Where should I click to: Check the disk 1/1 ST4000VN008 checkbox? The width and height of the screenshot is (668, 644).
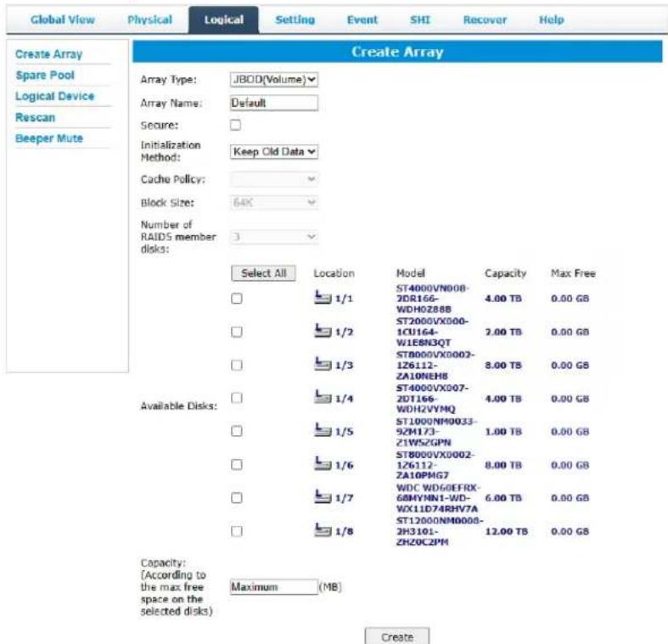[x=237, y=298]
